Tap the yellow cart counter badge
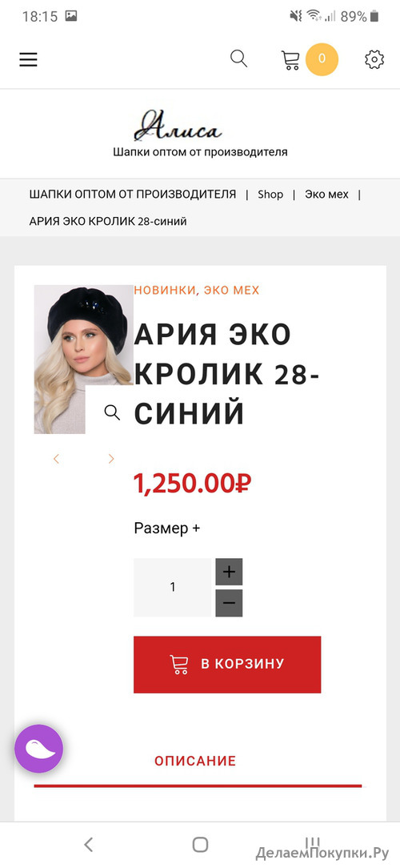The height and width of the screenshot is (868, 400). [x=322, y=59]
